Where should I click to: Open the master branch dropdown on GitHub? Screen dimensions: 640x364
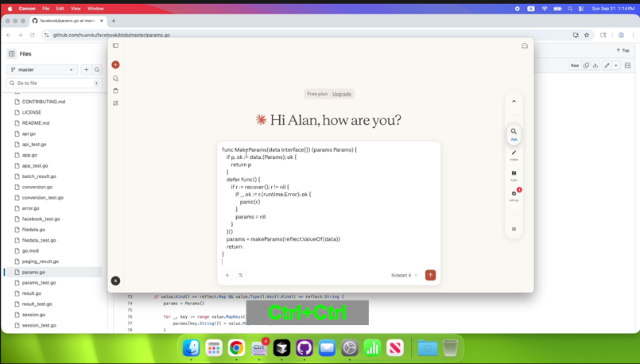(42, 70)
